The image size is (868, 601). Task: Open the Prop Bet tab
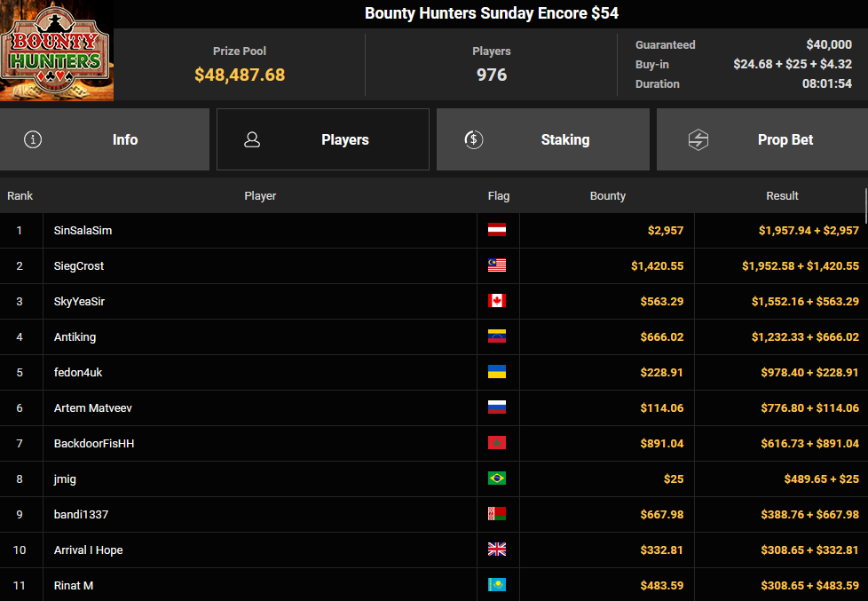coord(762,139)
